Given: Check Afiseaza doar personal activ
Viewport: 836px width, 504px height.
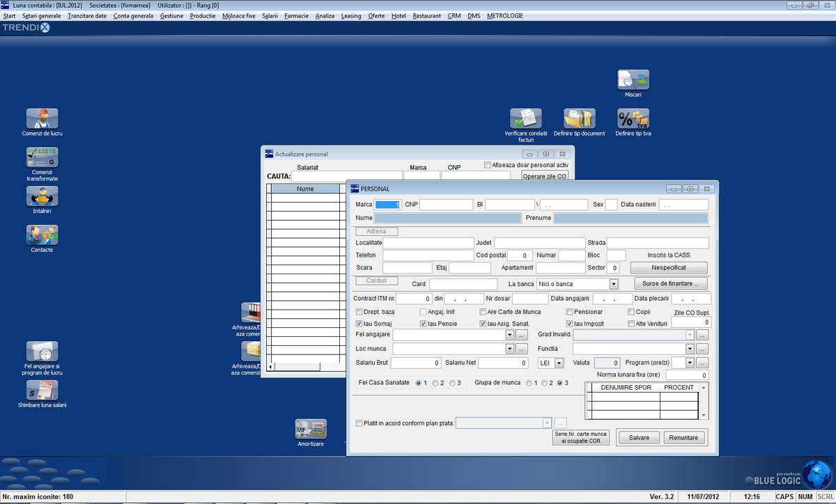Looking at the screenshot, I should click(486, 164).
